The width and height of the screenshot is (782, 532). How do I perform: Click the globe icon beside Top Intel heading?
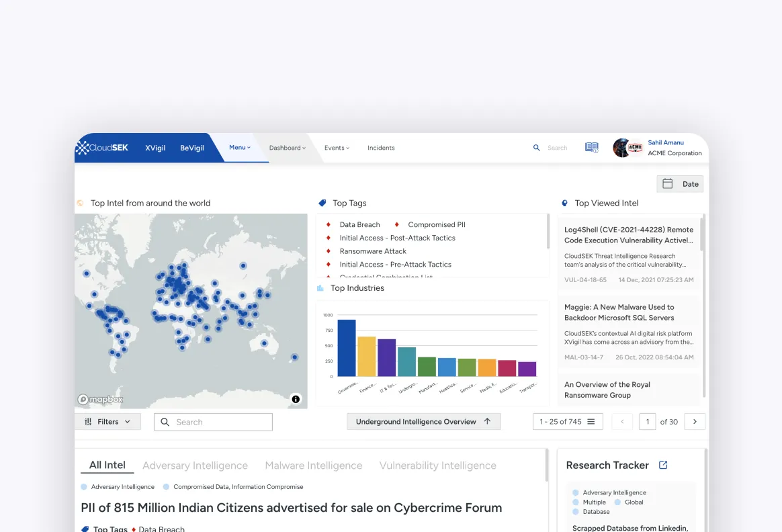coord(81,203)
